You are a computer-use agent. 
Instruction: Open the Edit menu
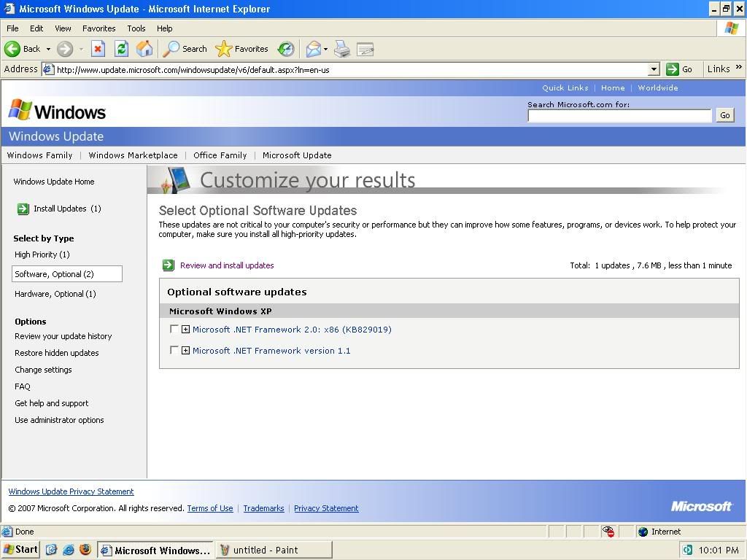pos(36,28)
